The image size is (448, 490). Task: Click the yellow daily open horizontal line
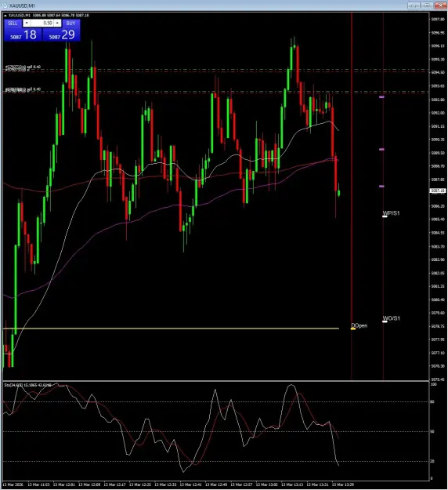pyautogui.click(x=171, y=328)
